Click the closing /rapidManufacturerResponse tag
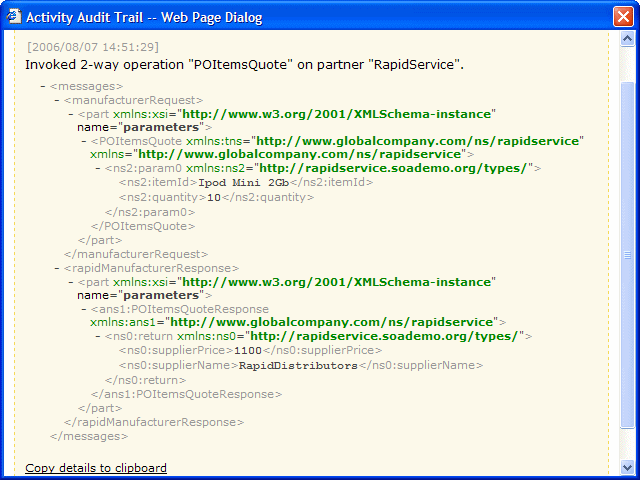 tap(154, 422)
